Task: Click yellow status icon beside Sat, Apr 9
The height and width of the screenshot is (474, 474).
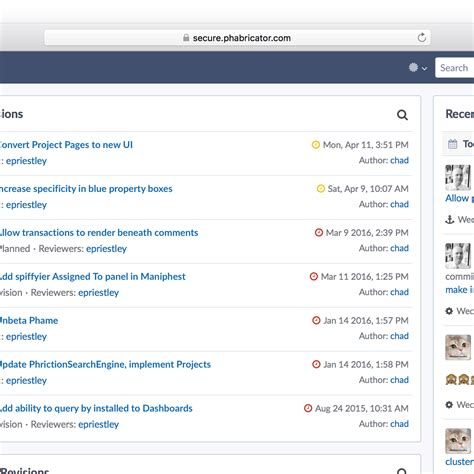Action: tap(320, 189)
